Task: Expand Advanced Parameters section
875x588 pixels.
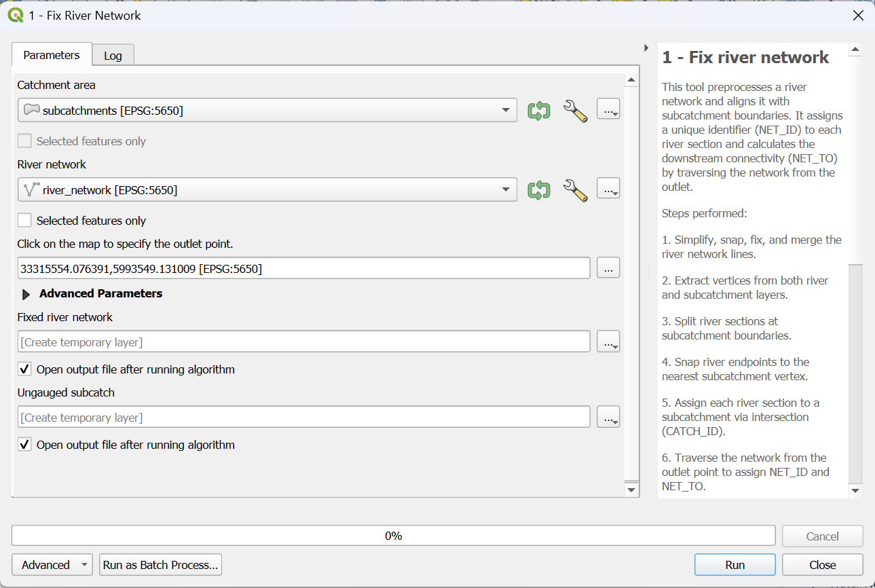Action: coord(26,294)
